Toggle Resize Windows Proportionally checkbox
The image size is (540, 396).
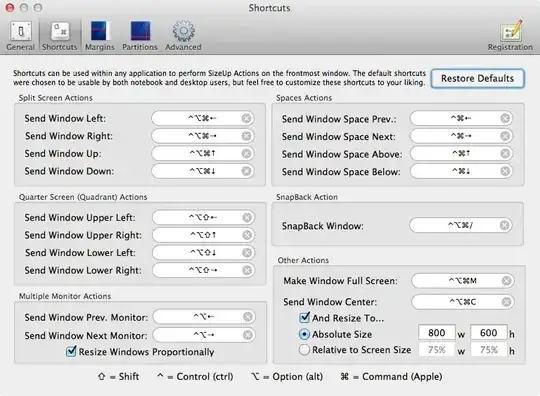[71, 351]
